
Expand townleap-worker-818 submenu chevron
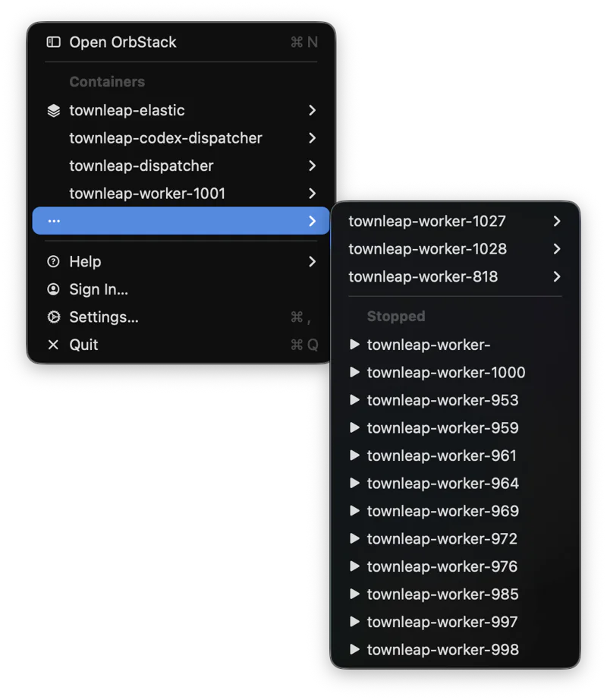point(557,276)
